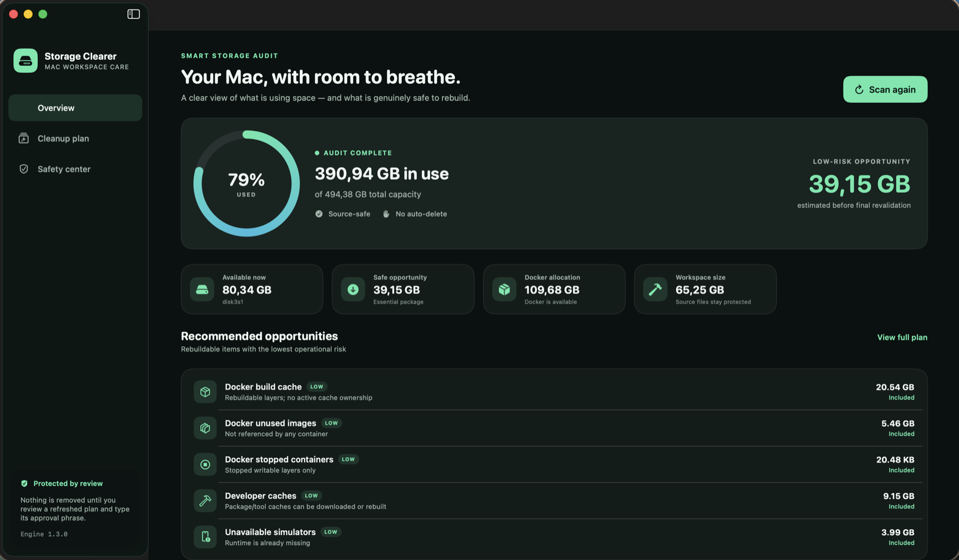Click the Cleanup plan sidebar icon
The width and height of the screenshot is (959, 560).
[x=23, y=139]
